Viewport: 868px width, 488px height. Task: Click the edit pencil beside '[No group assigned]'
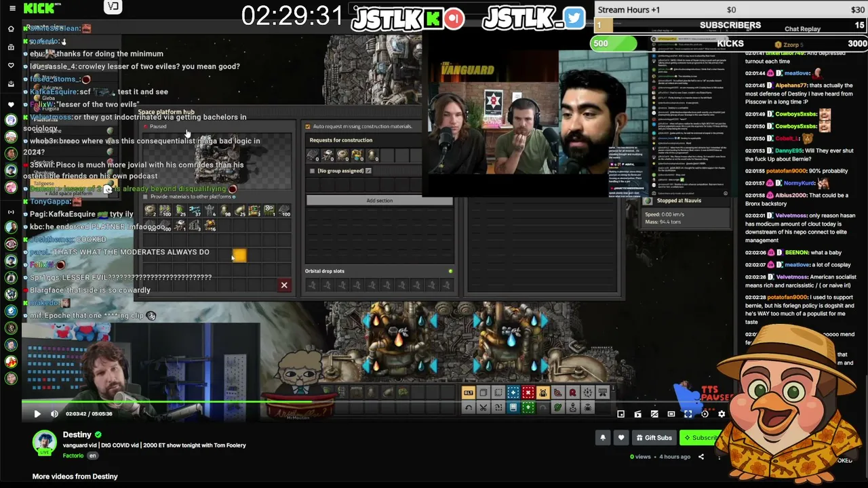tap(368, 171)
